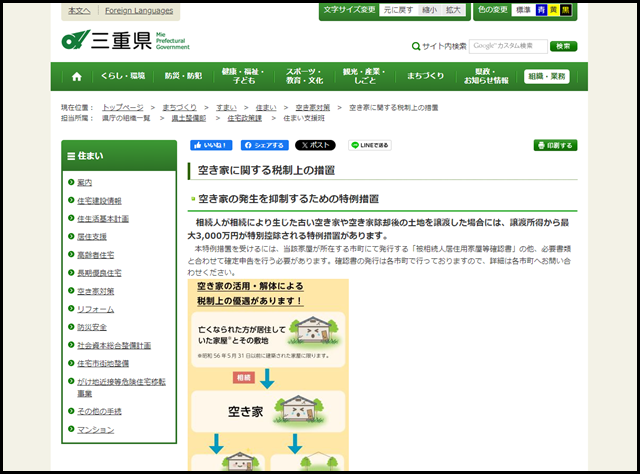Open the 県政・お知らせ情報 menu
The image size is (640, 474).
(486, 76)
